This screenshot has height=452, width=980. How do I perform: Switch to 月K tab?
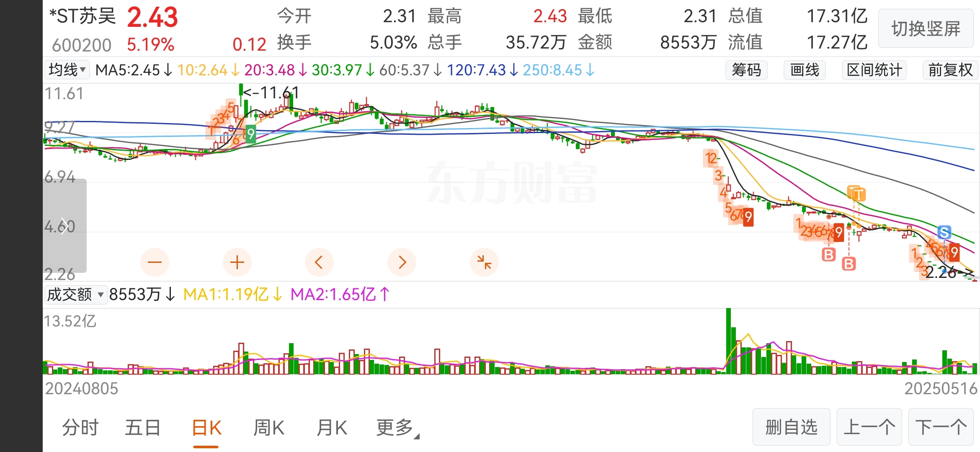[332, 428]
